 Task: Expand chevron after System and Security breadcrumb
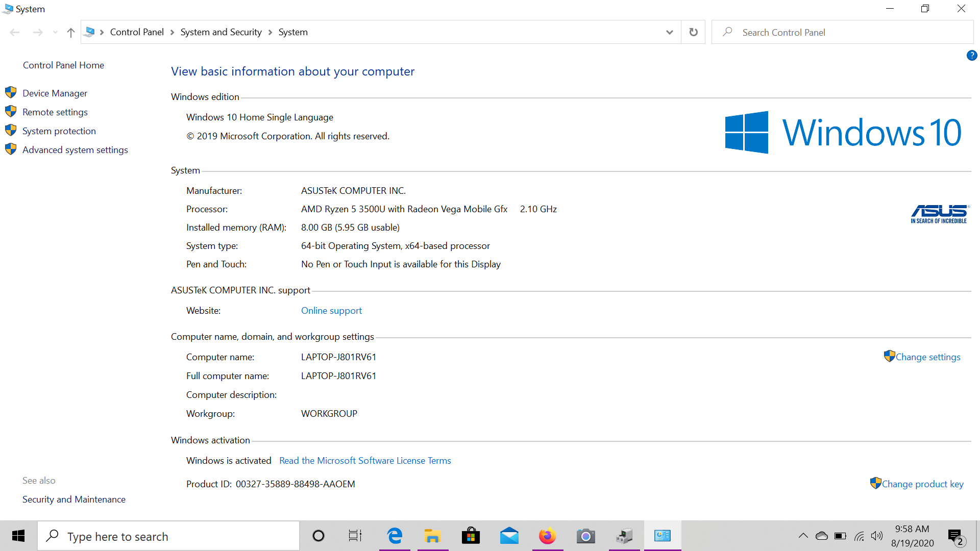(x=270, y=32)
